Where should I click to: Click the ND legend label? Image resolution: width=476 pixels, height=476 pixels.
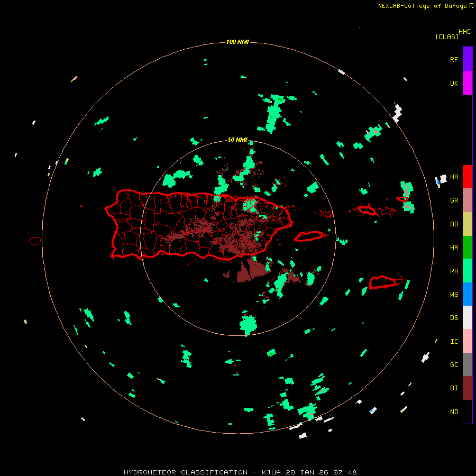[454, 412]
